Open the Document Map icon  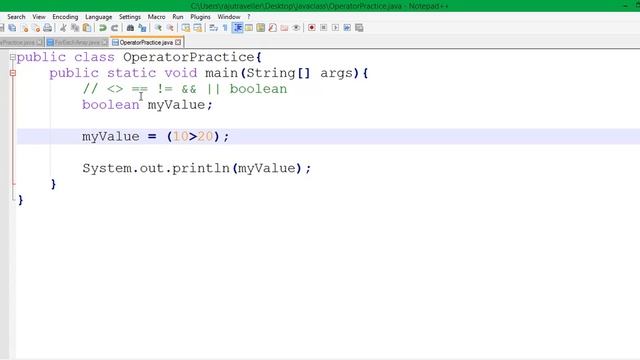[261, 28]
